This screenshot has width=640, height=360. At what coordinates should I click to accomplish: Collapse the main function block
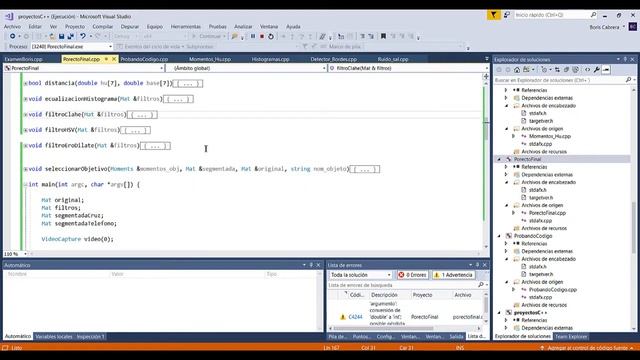[x=25, y=184]
